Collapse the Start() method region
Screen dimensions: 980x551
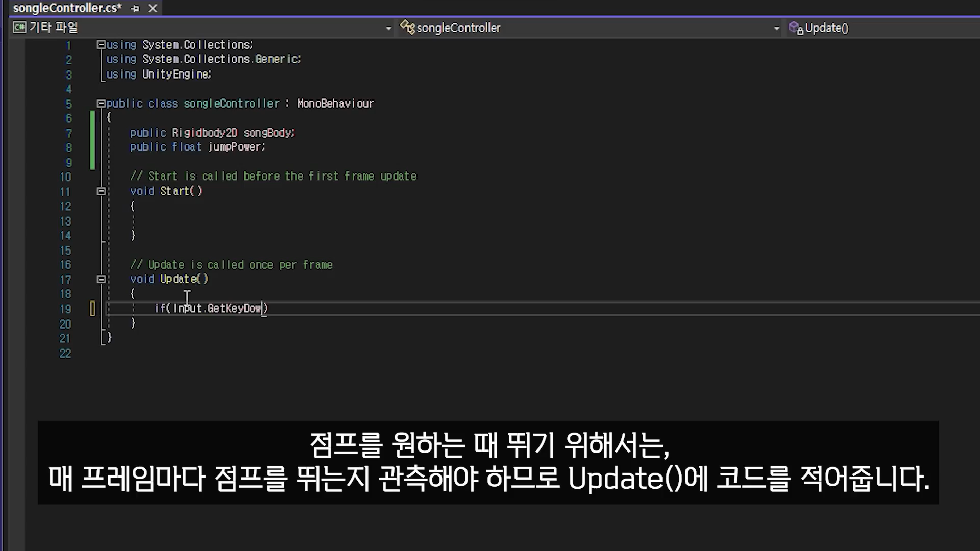tap(101, 191)
